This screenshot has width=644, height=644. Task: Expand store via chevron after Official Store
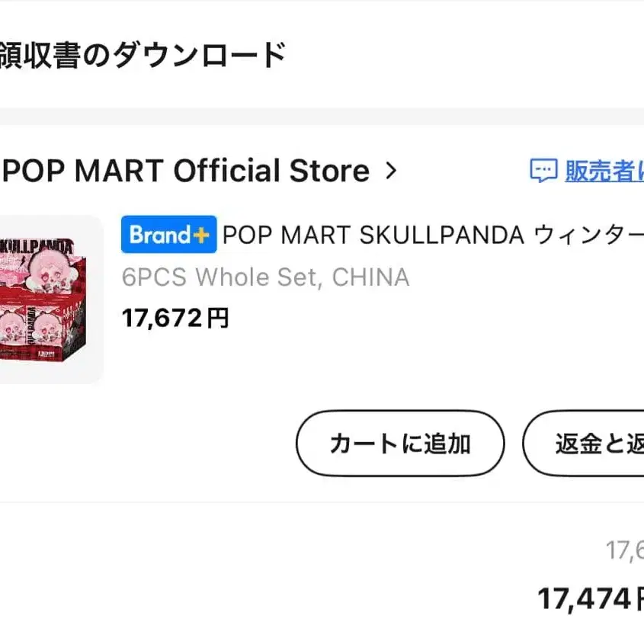pos(391,171)
